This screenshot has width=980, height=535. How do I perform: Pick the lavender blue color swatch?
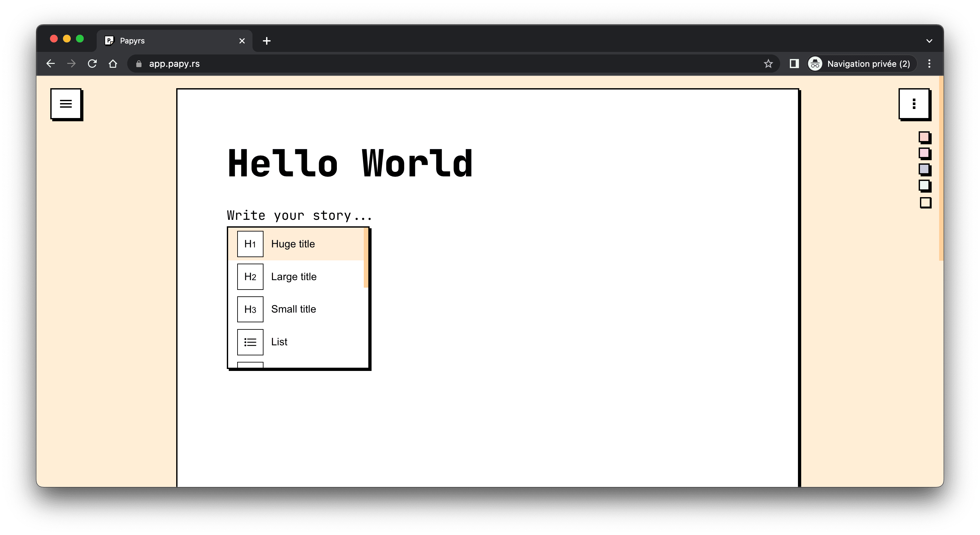(925, 169)
